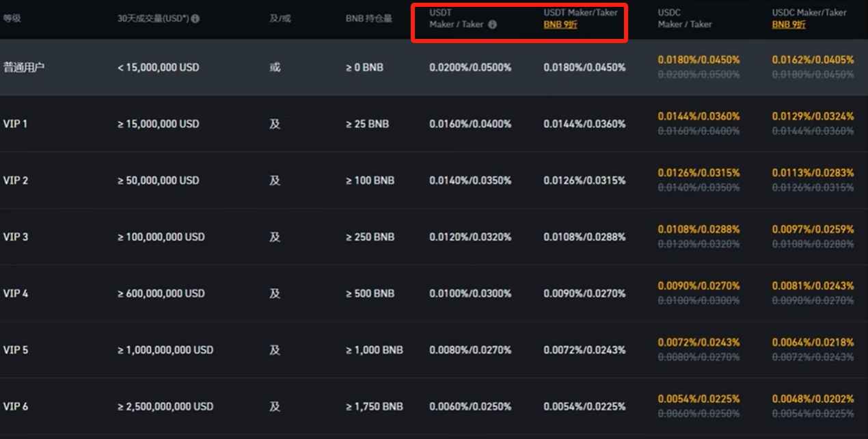Click info icon beside 30天成交量(USD*) header
Image resolution: width=868 pixels, height=439 pixels.
click(x=195, y=18)
